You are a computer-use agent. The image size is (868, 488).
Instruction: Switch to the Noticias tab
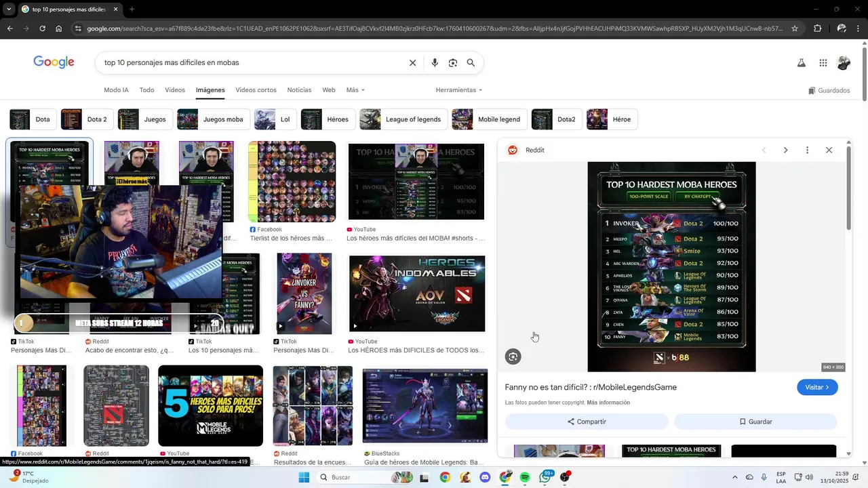(299, 90)
